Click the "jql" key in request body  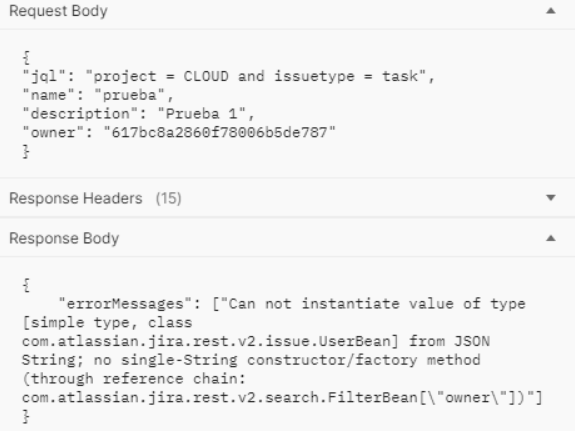44,77
